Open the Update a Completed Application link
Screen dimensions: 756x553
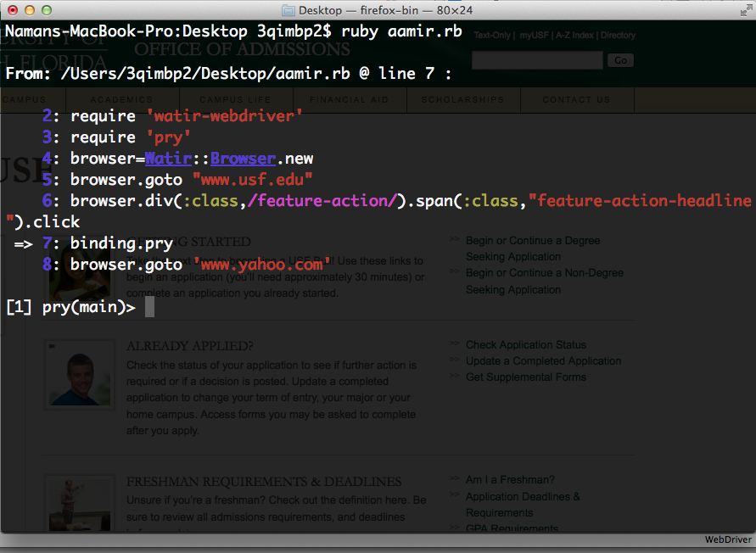543,361
